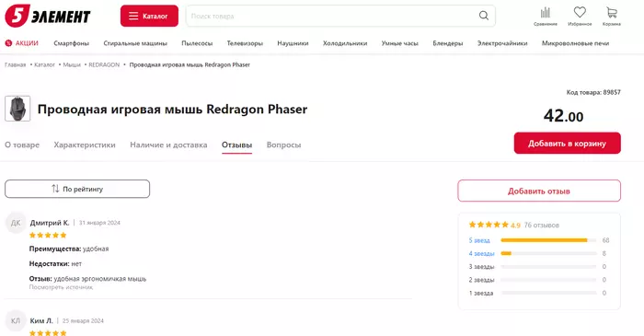Go to Телевизоры category

245,43
